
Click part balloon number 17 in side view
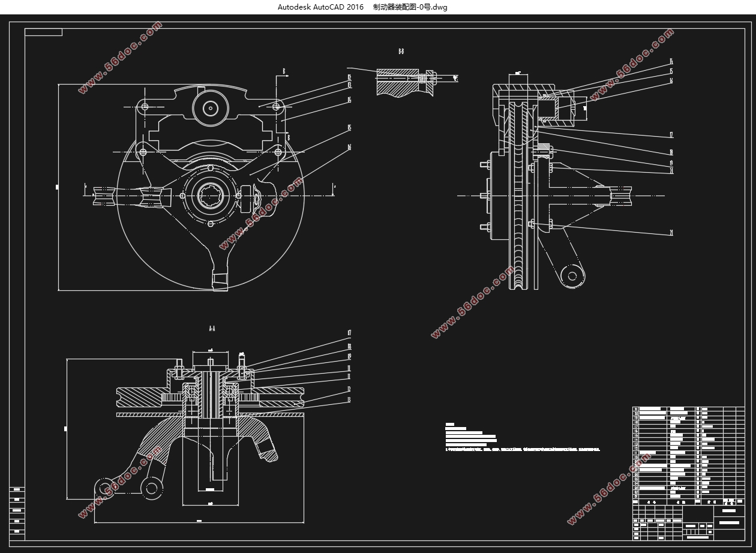coord(671,135)
